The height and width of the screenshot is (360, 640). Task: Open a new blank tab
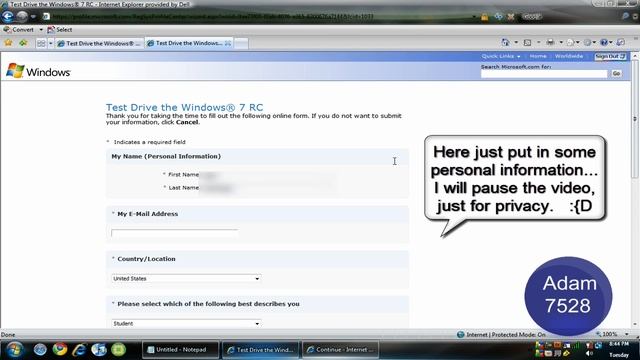(x=241, y=43)
